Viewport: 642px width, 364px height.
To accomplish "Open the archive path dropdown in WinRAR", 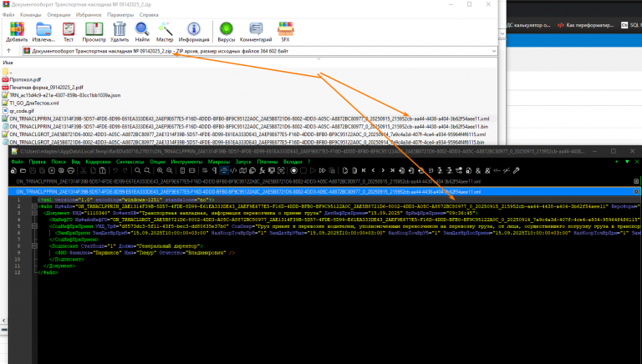I will 494,51.
